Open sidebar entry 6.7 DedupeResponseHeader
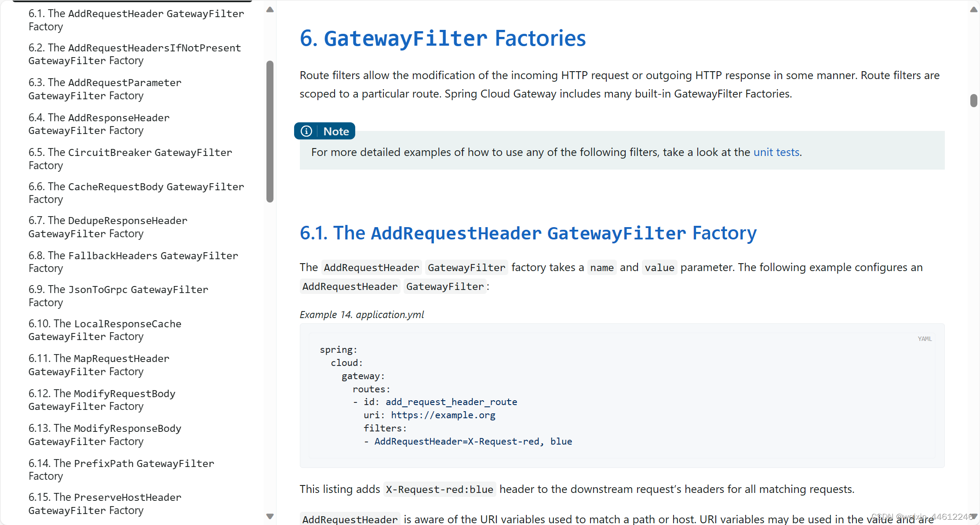This screenshot has height=525, width=980. [108, 227]
